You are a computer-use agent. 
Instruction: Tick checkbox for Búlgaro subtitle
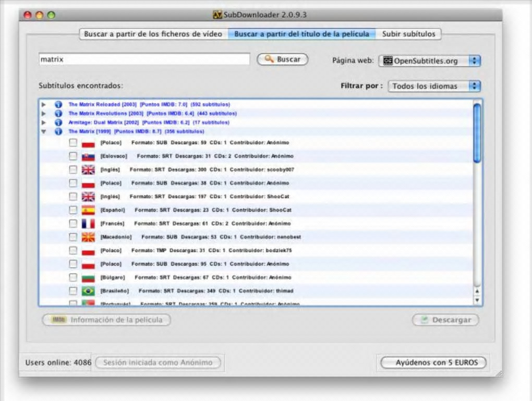click(73, 277)
